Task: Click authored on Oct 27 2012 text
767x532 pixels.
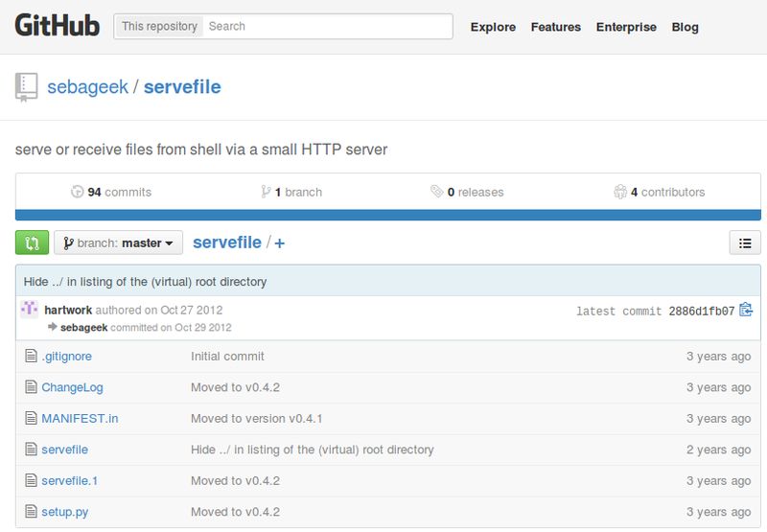Action: click(159, 310)
